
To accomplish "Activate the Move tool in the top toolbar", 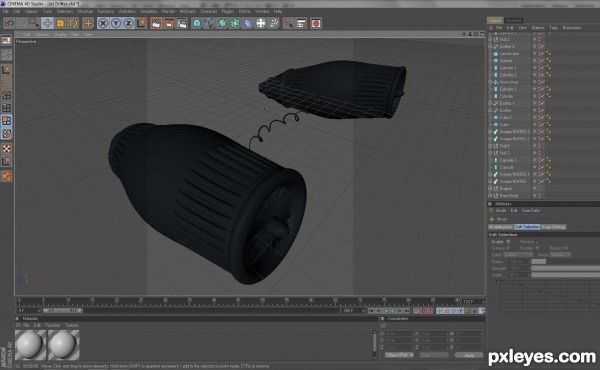I will click(x=47, y=23).
